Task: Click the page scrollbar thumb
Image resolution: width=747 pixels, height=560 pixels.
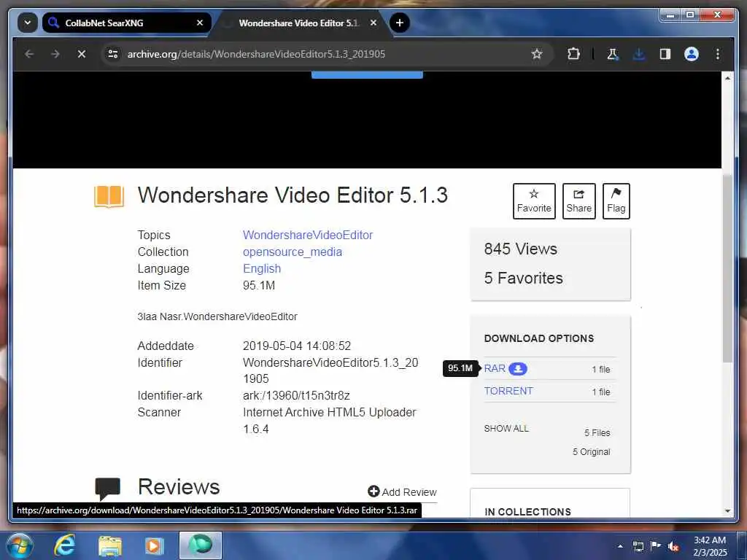Action: (x=727, y=267)
